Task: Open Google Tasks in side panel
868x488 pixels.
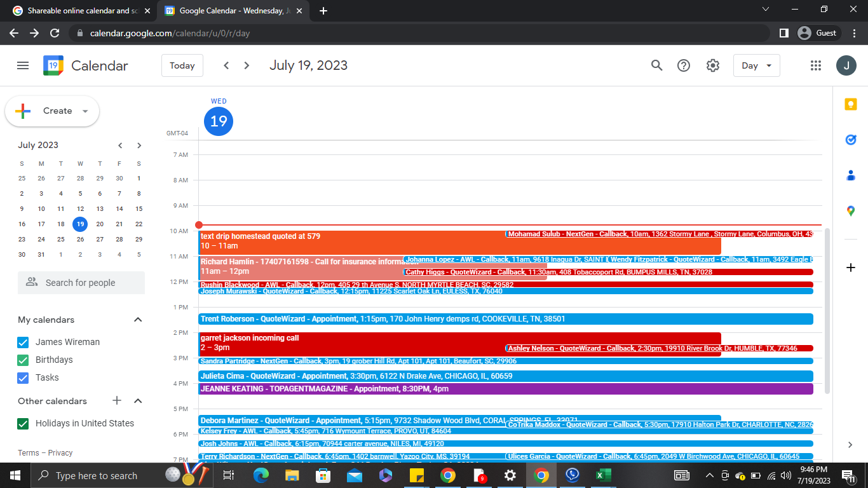Action: (x=851, y=140)
